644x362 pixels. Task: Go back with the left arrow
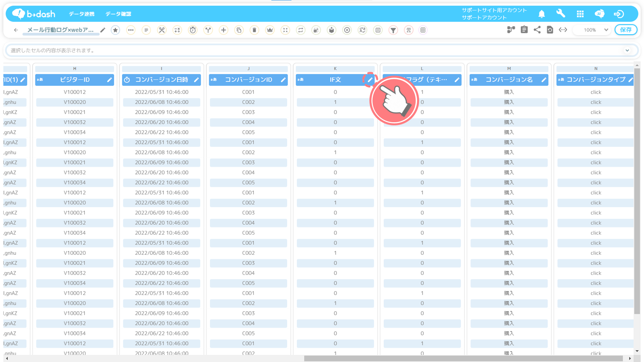click(x=16, y=30)
